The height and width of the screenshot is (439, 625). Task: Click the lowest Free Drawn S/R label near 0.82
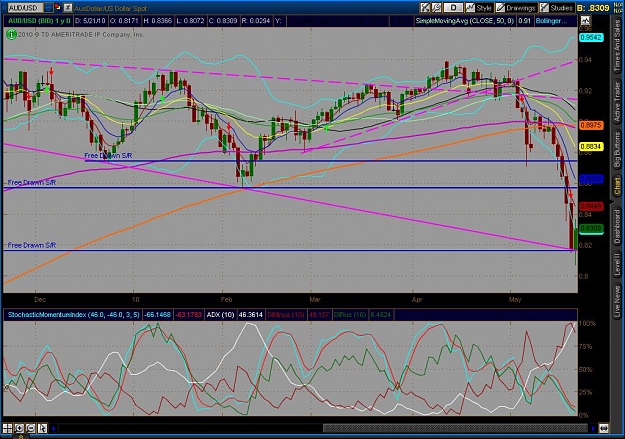tap(32, 245)
